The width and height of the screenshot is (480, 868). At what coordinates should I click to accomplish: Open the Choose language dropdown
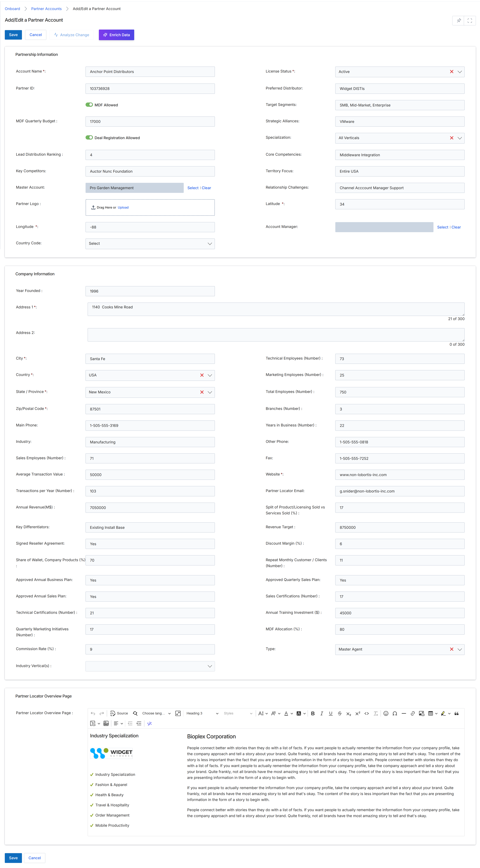pyautogui.click(x=156, y=713)
